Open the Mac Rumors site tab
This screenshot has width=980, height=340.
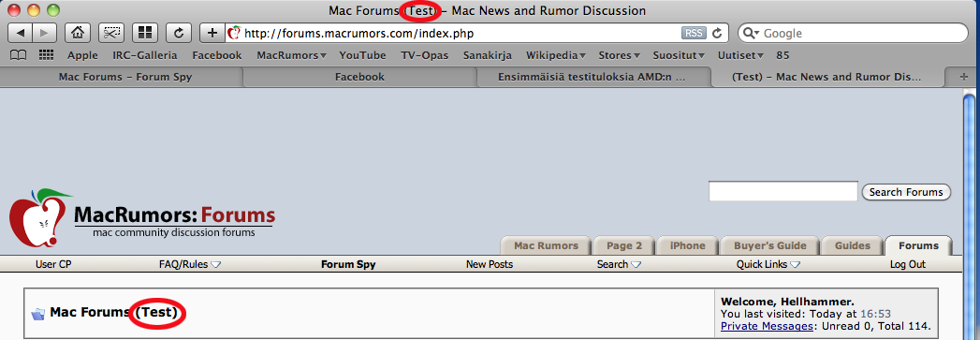[x=546, y=245]
